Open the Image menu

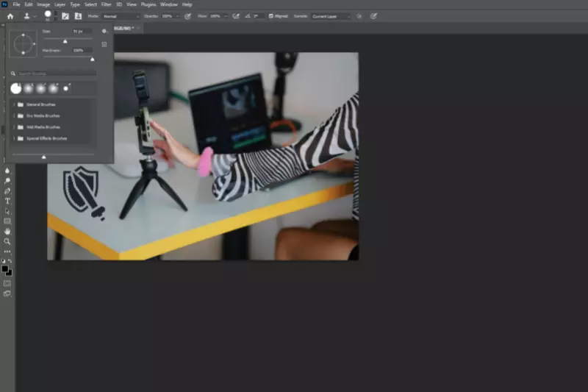point(43,4)
